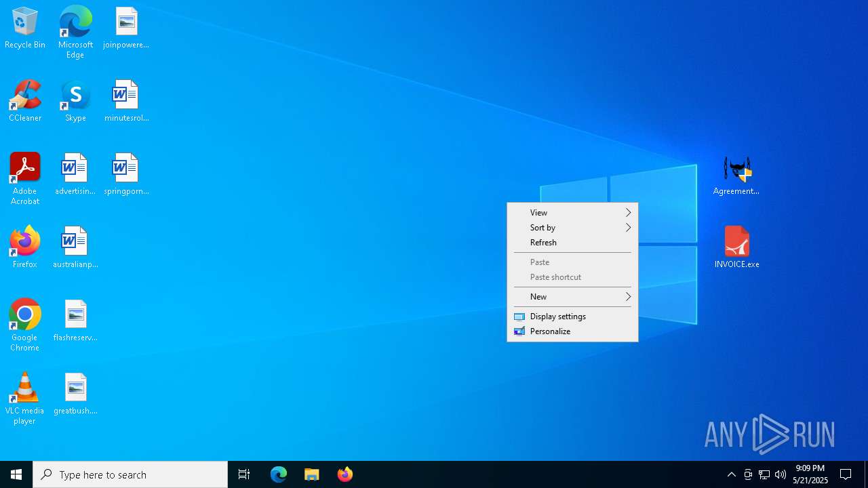This screenshot has width=868, height=488.
Task: Click the taskbar search box
Action: tap(130, 474)
